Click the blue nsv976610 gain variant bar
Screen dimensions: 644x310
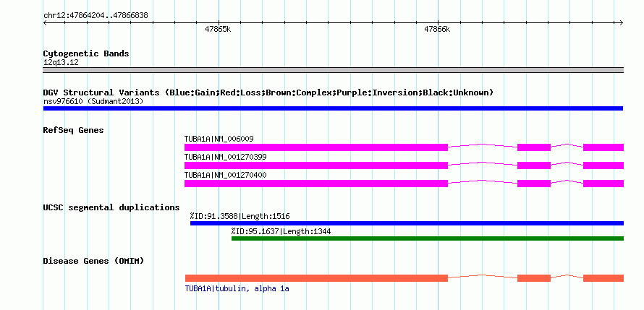333,108
